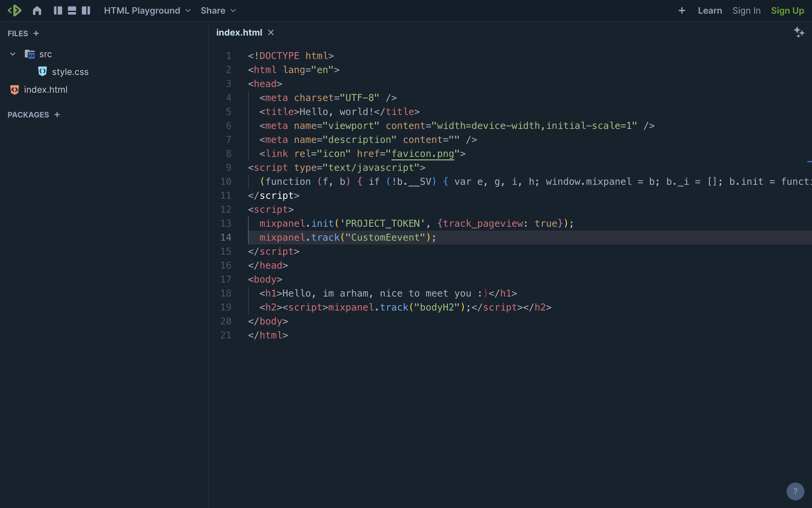The image size is (812, 508).
Task: Close the index.html tab
Action: [x=271, y=32]
